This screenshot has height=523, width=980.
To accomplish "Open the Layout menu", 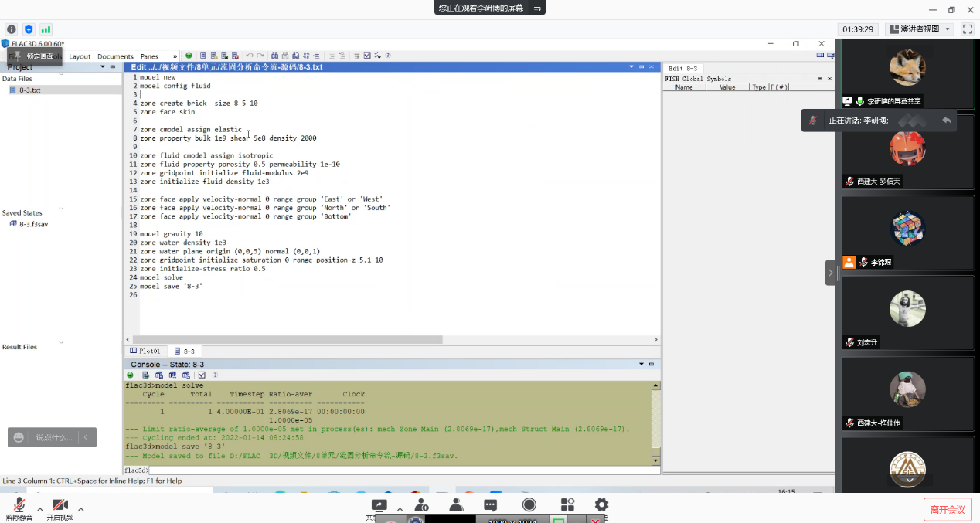I will click(x=80, y=56).
